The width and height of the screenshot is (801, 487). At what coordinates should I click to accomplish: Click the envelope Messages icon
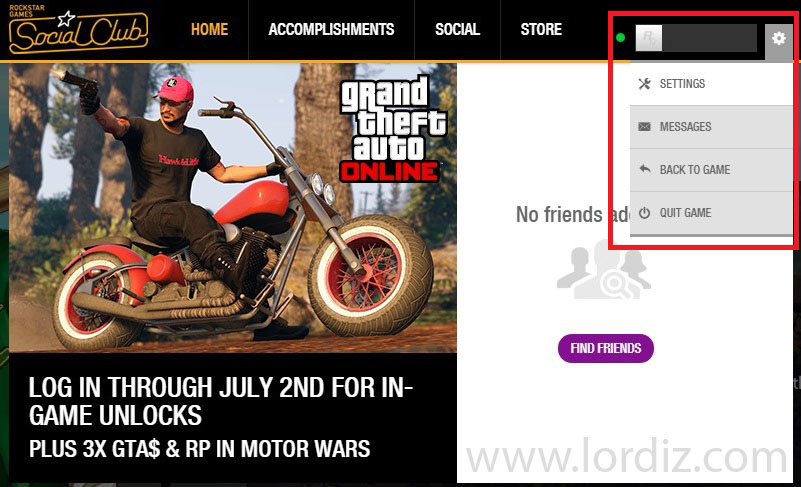pos(645,127)
